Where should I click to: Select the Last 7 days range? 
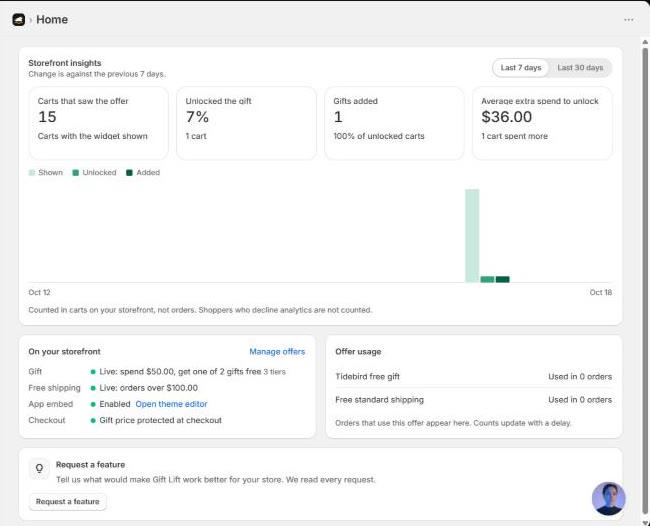[521, 68]
